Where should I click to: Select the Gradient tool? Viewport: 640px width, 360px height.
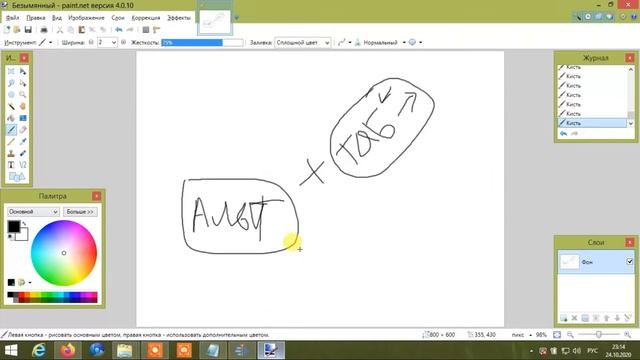(x=23, y=118)
